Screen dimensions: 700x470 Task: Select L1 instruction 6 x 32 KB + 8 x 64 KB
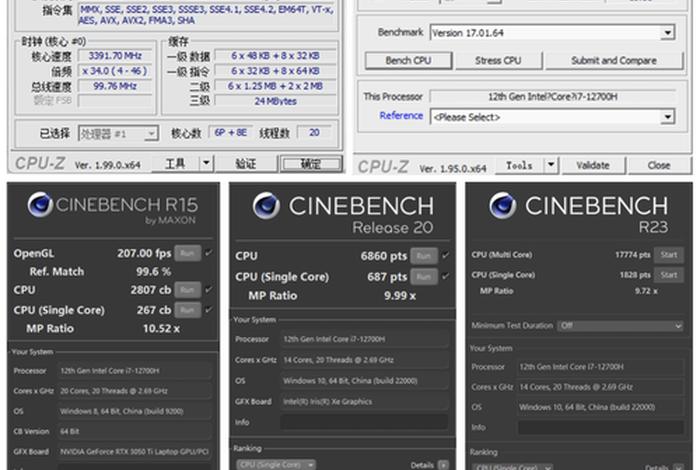click(275, 71)
